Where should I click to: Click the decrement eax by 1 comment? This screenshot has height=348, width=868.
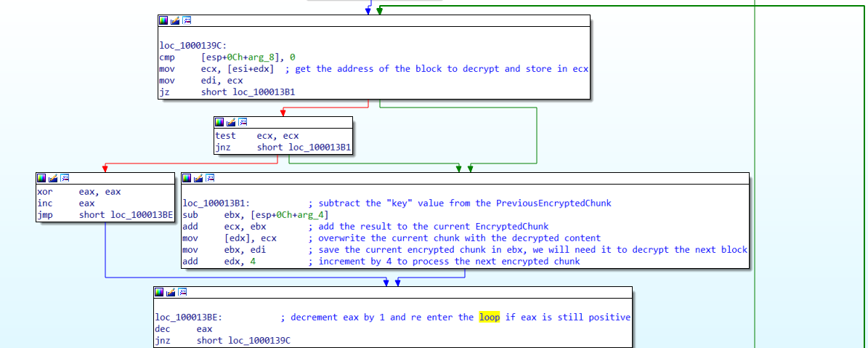click(455, 317)
